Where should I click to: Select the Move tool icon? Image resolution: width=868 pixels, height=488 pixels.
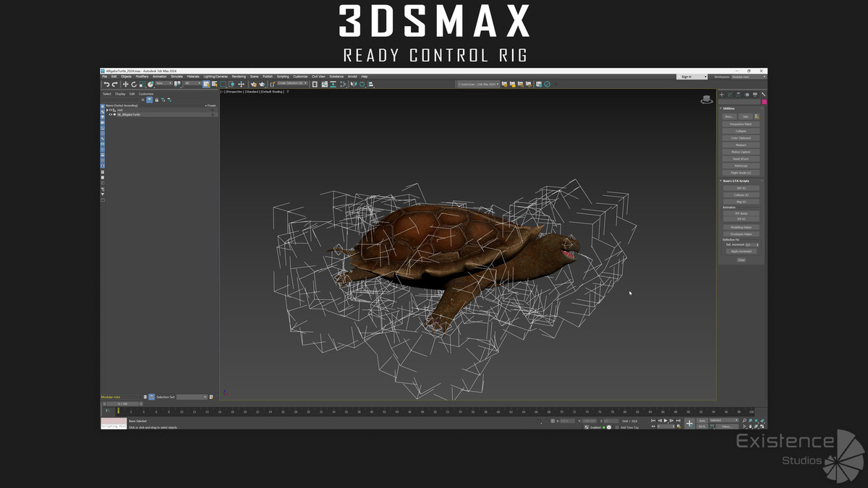125,84
